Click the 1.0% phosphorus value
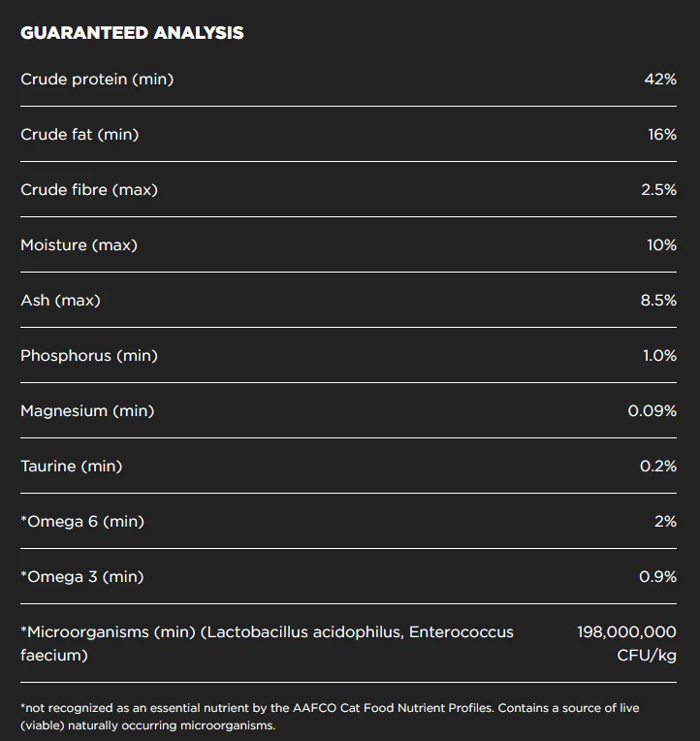 coord(660,355)
